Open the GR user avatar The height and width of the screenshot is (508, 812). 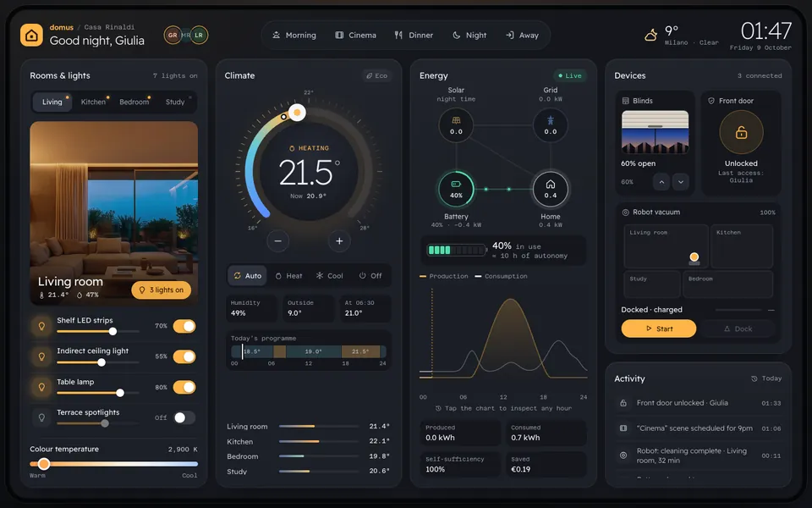173,36
